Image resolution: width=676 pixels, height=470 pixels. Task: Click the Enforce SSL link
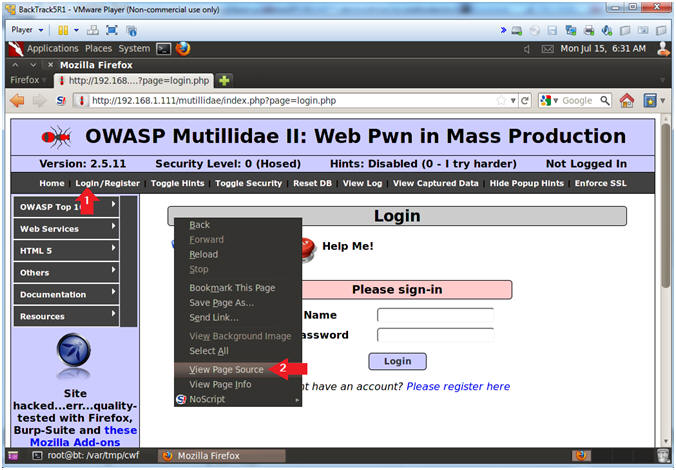601,183
